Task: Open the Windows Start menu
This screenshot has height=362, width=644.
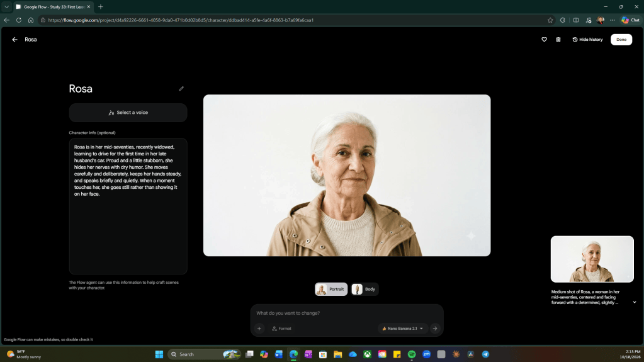Action: pos(159,354)
